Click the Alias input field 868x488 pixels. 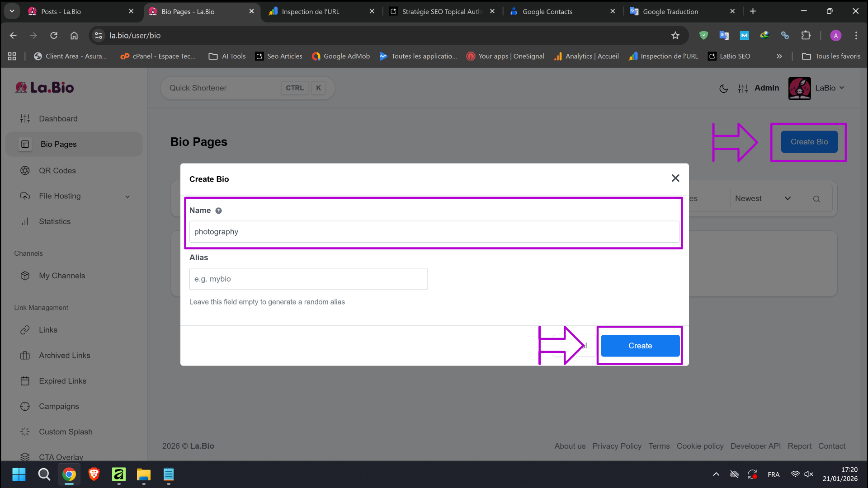click(x=308, y=279)
